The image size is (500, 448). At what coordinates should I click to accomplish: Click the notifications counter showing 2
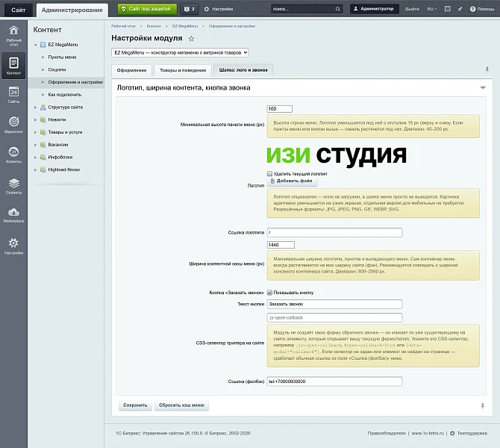point(189,9)
